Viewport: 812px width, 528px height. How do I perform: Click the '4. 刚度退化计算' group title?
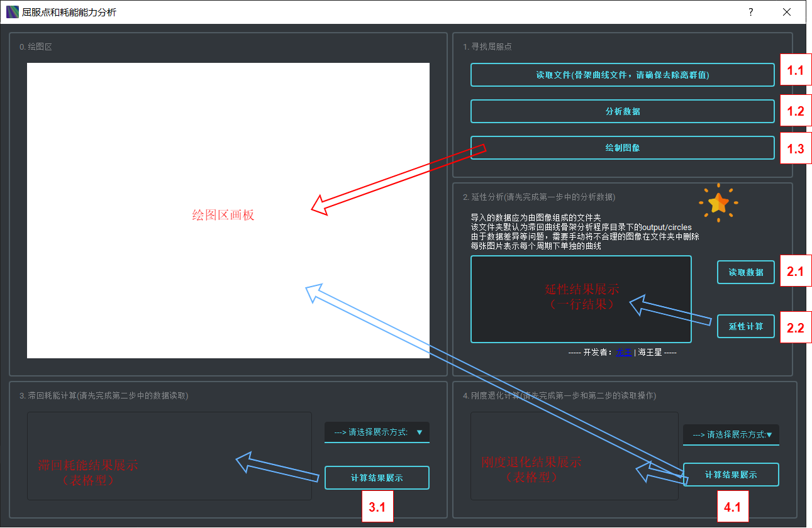pos(559,395)
